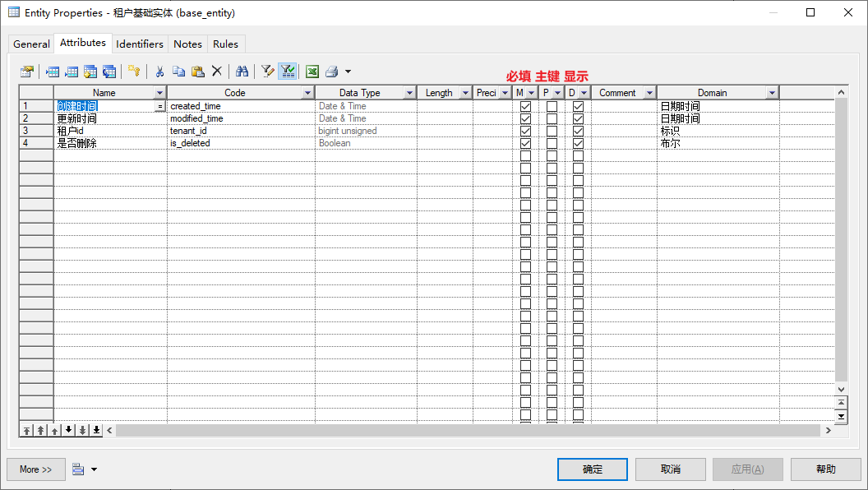Image resolution: width=868 pixels, height=490 pixels.
Task: Cut selection with the scissors icon
Action: [x=159, y=72]
